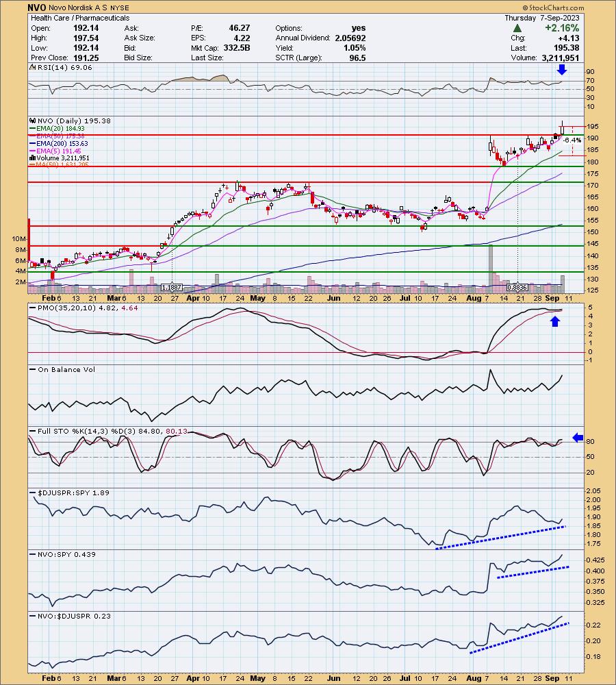Click the candlestick icon before NVO (Daily)
The image size is (616, 685).
click(x=33, y=121)
